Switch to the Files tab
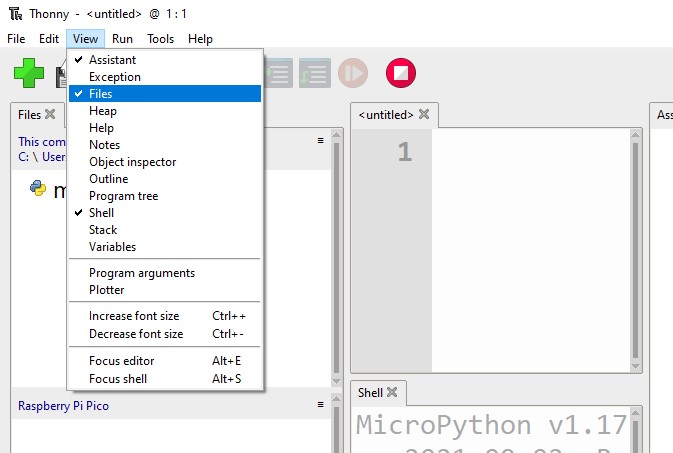 (29, 115)
